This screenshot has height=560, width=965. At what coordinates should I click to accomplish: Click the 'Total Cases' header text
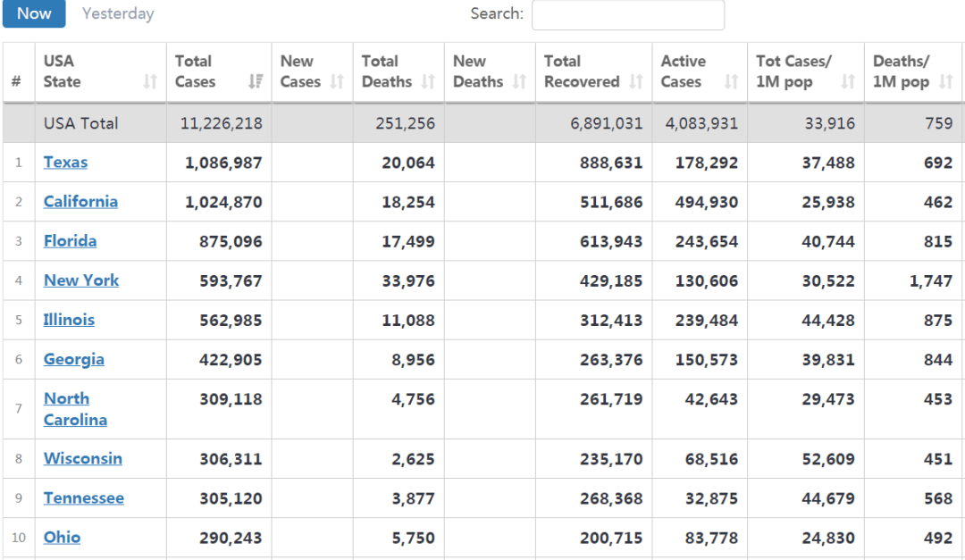click(x=195, y=71)
